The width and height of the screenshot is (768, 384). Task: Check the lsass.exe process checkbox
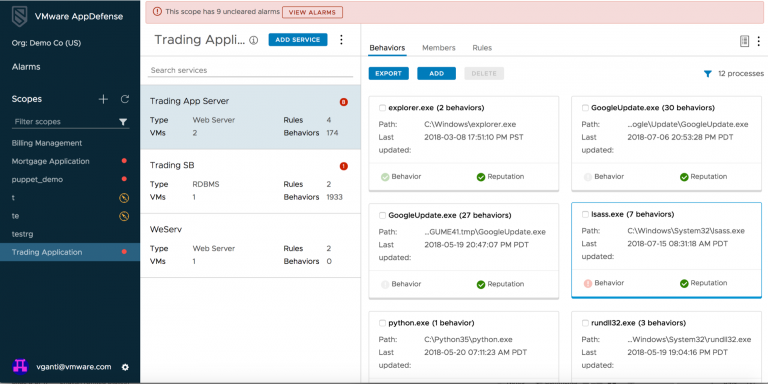click(x=585, y=215)
